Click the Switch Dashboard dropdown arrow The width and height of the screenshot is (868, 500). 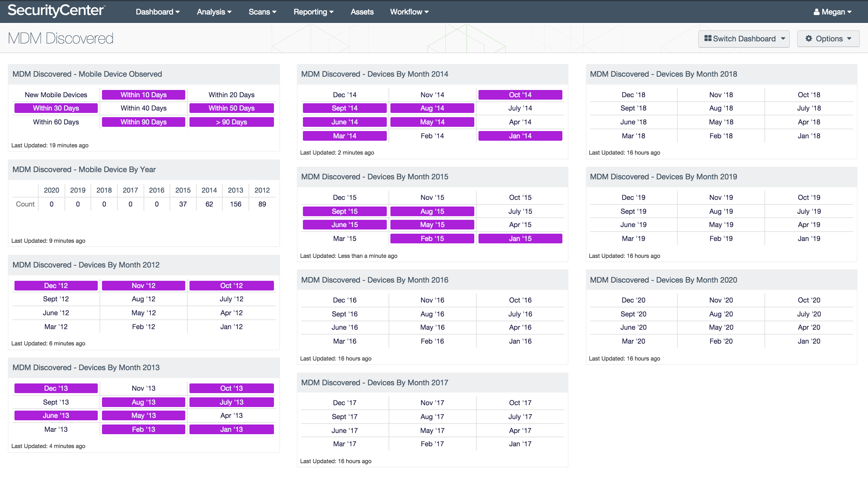click(x=783, y=38)
